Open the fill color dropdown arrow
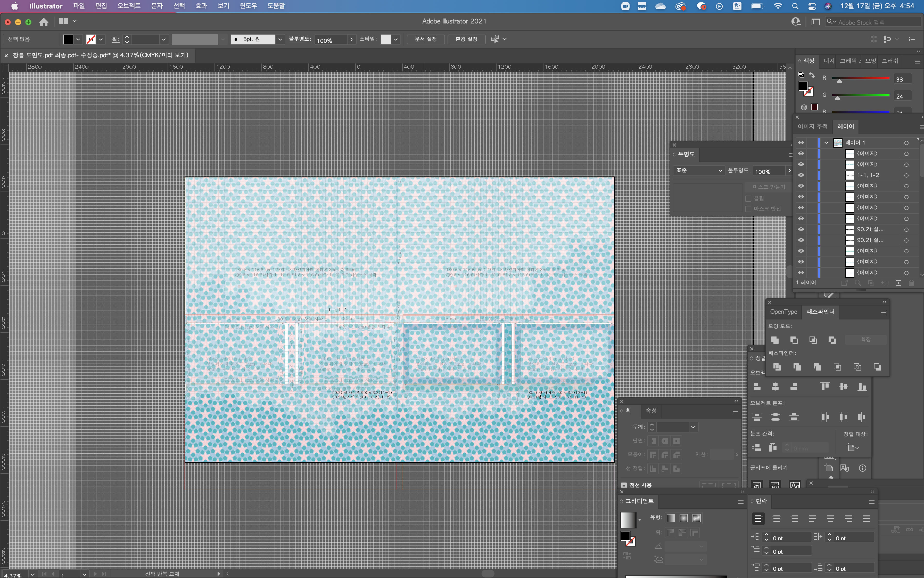Screen dimensions: 924x578 click(78, 39)
